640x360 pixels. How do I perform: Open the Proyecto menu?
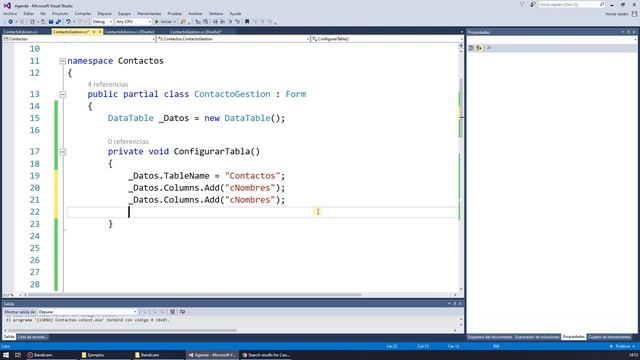click(60, 13)
